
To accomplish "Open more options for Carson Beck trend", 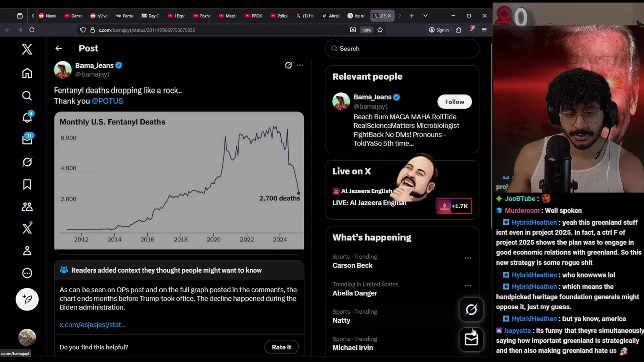I will pos(468,258).
